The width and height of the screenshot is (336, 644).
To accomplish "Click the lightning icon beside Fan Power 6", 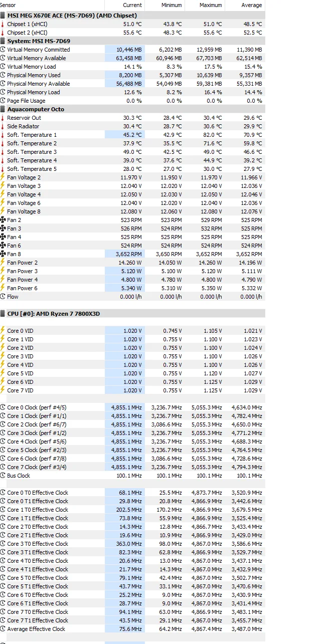I will (x=3, y=288).
